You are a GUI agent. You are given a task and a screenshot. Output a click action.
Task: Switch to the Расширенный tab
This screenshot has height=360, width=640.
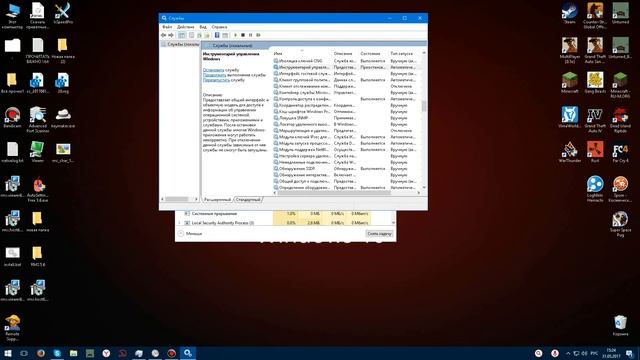(x=217, y=200)
